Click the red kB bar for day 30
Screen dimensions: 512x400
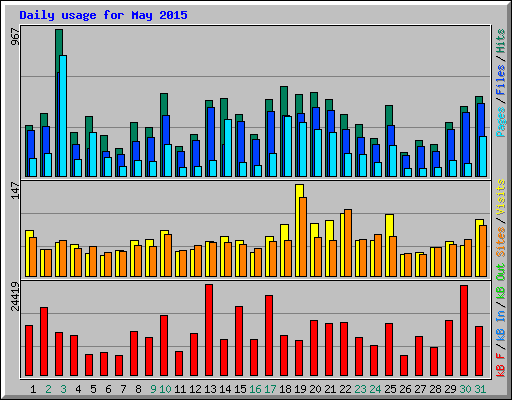[x=464, y=331]
